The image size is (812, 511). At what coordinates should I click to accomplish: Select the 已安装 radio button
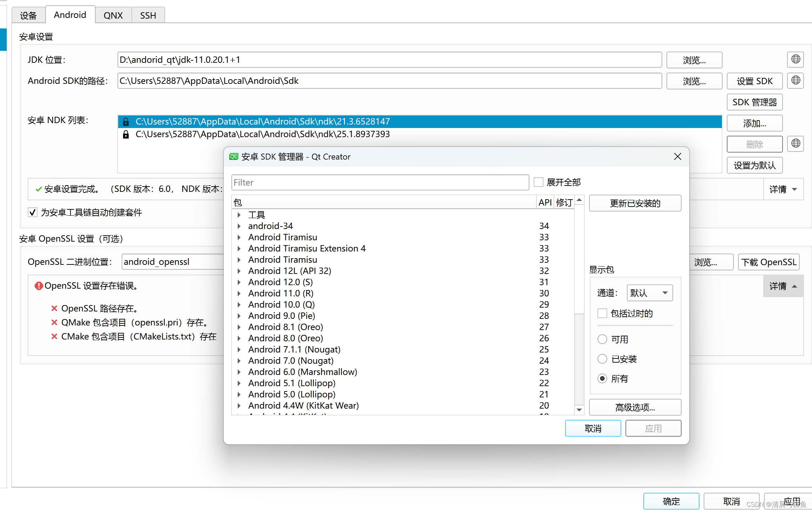pos(602,359)
